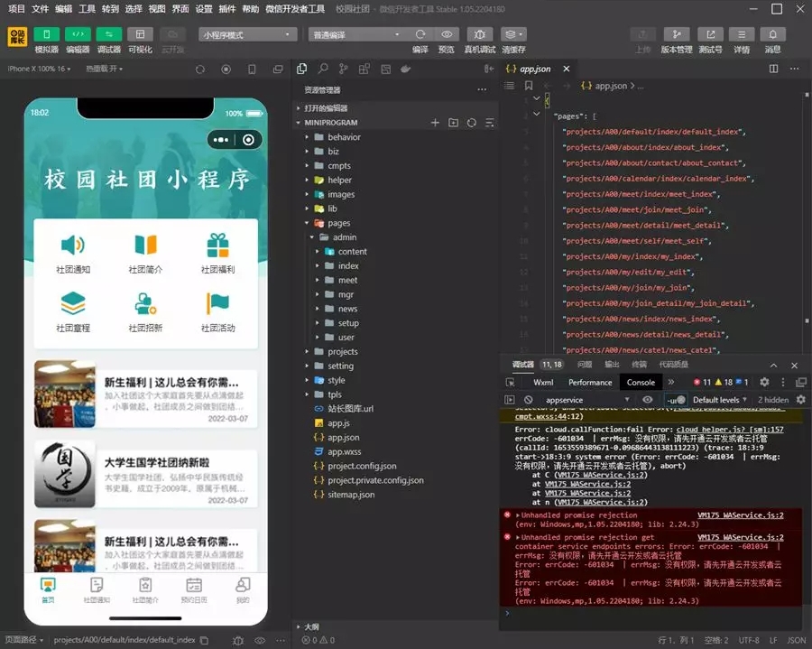Click the 清缓存 layers icon
This screenshot has height=649, width=812.
coord(513,34)
